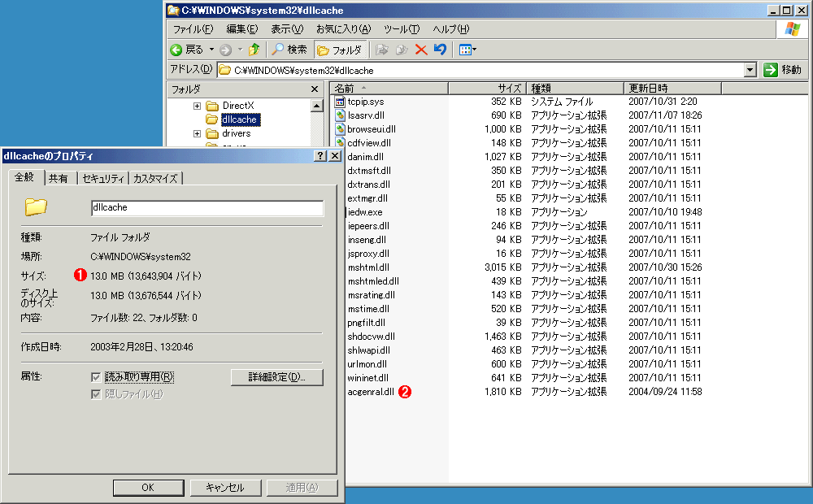Expand the address bar dropdown arrow
Image resolution: width=813 pixels, height=504 pixels.
click(x=750, y=70)
